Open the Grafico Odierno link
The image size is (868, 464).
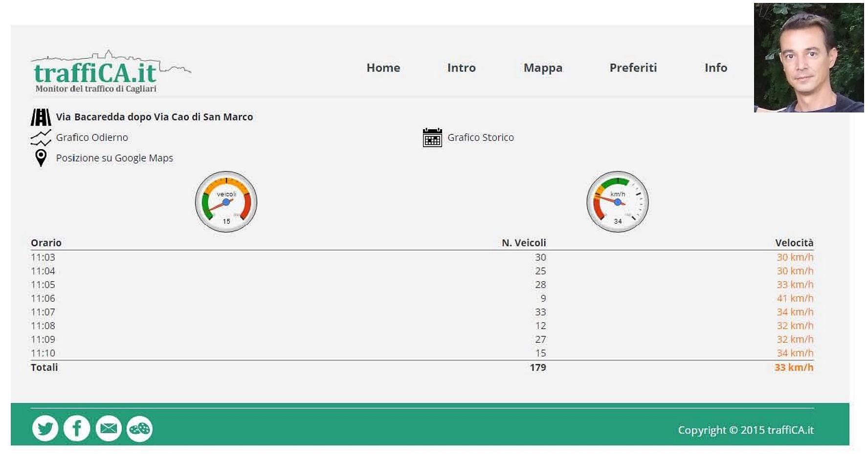click(92, 137)
